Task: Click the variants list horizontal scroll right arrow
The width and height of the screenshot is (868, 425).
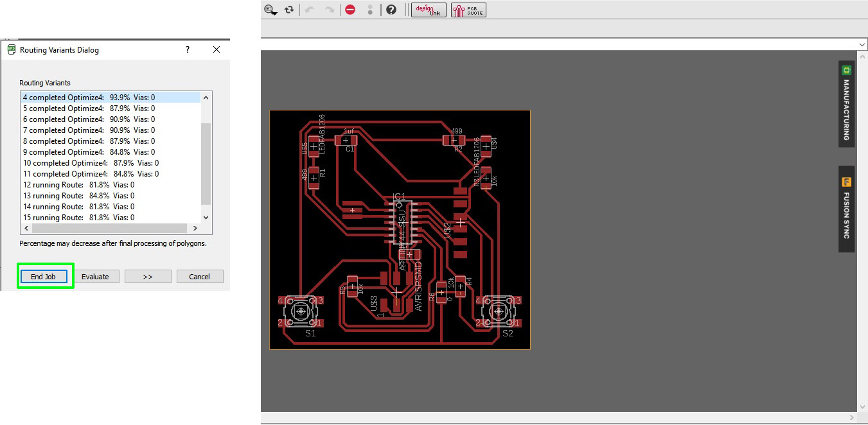Action: (195, 229)
